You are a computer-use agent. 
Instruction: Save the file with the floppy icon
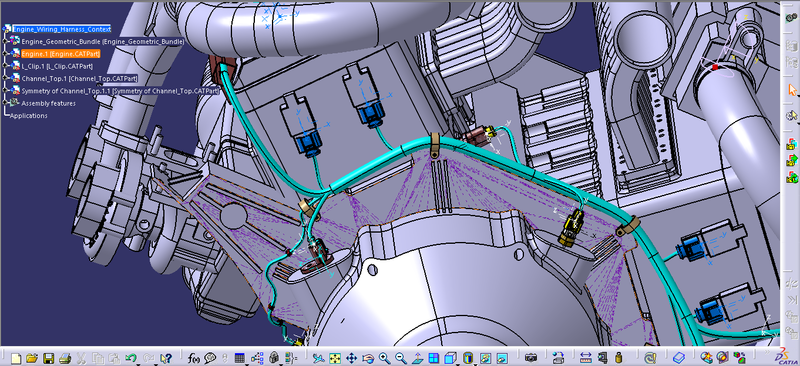click(48, 358)
